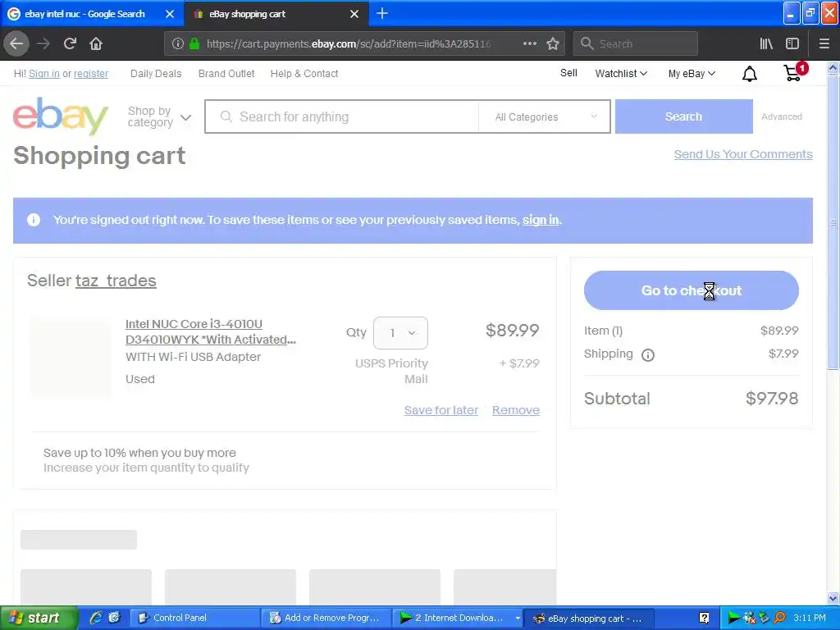Close the Google Search tab
This screenshot has width=840, height=630.
coord(170,14)
